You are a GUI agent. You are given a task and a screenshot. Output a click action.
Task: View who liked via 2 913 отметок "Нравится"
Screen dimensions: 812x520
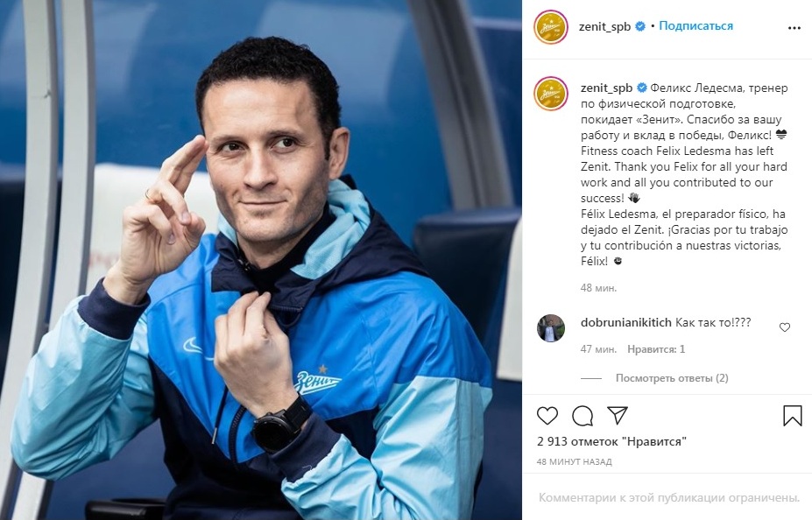pyautogui.click(x=611, y=441)
